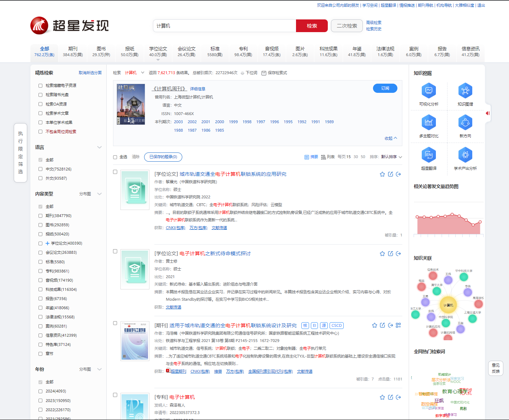Viewport: 509px width, 420px height.
Task: Switch to the 图书 tab
Action: point(101,52)
